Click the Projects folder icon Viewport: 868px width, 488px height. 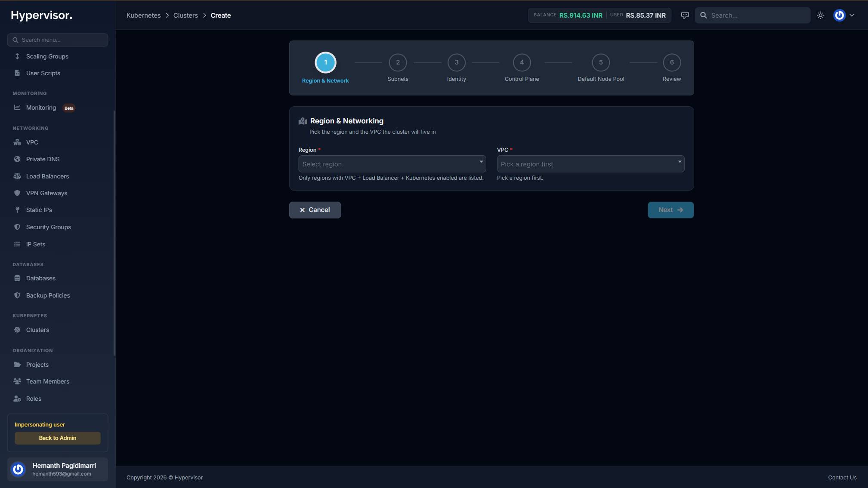tap(17, 365)
